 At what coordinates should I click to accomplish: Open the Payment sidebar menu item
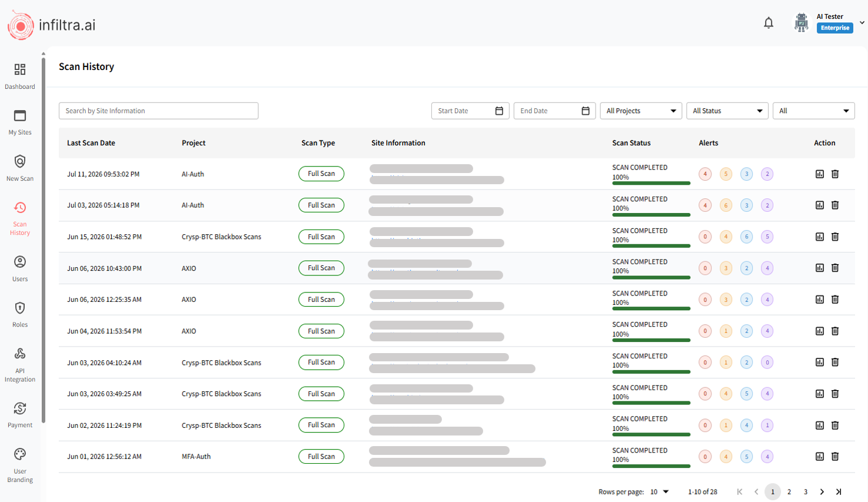pos(20,415)
